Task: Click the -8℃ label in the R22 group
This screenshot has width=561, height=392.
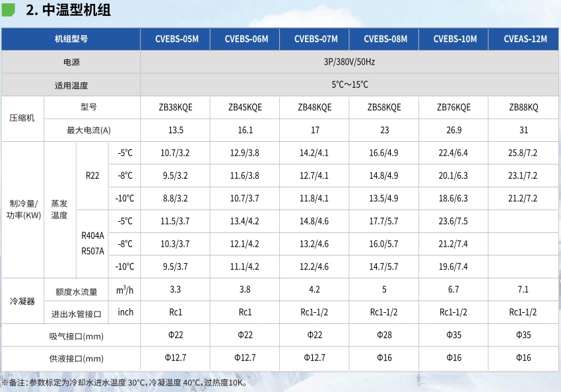Action: 125,176
